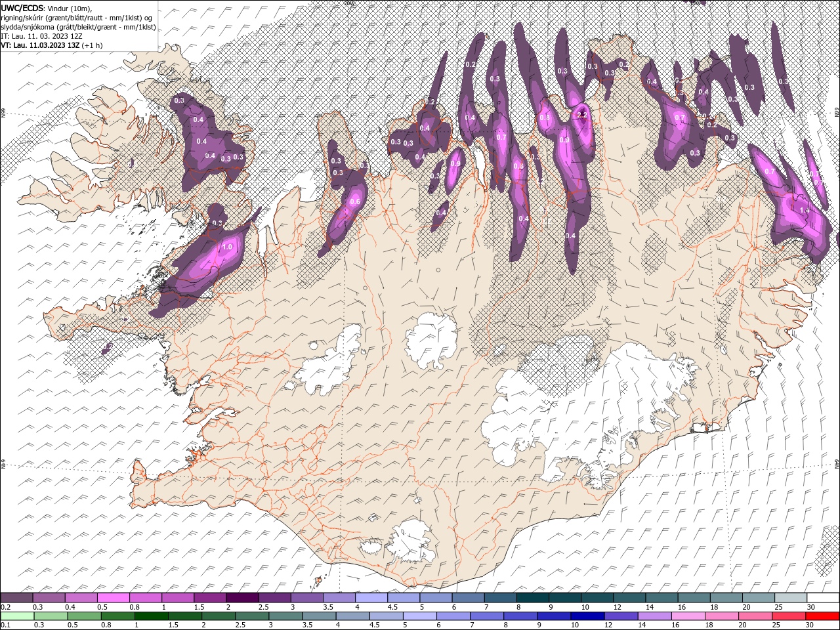Screen dimensions: 840x630
Task: Select the 9 dark-teal swatch in the snow legend
Action: pyautogui.click(x=564, y=598)
